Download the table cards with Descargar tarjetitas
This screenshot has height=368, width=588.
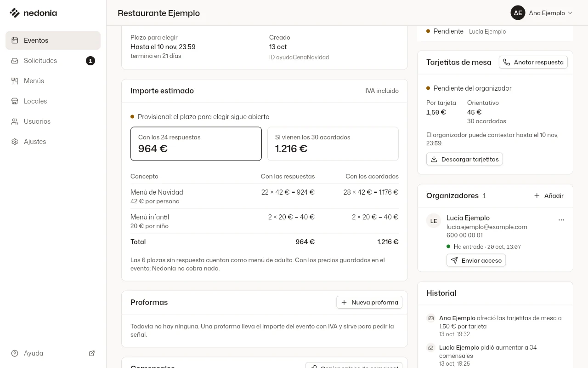(464, 159)
